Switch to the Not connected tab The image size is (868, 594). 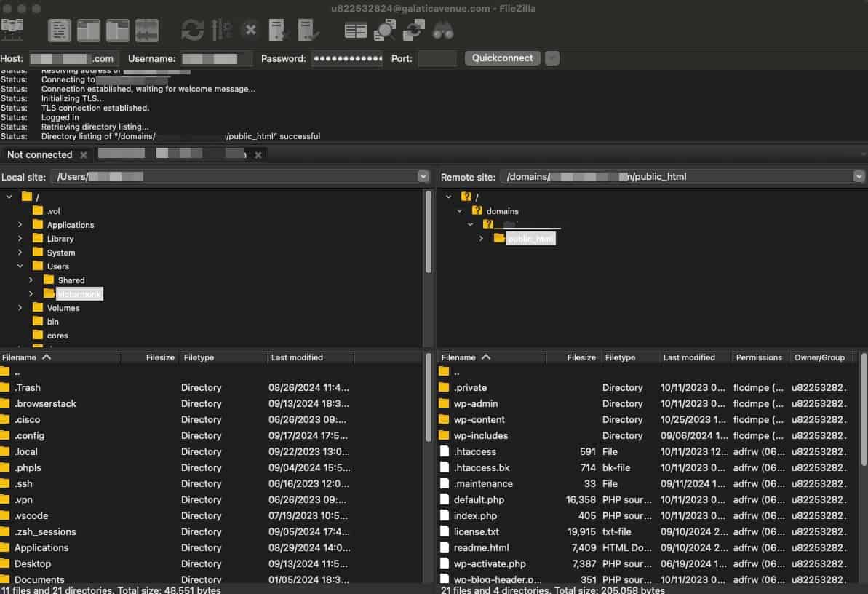tap(39, 154)
